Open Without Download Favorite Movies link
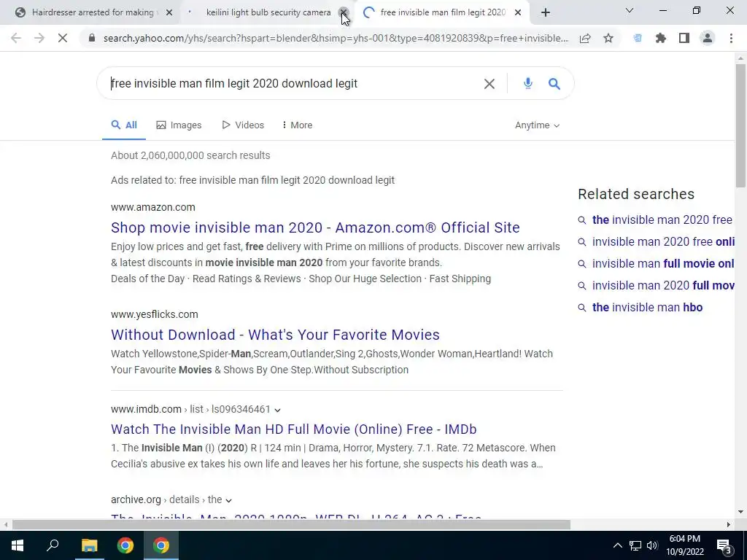The height and width of the screenshot is (560, 747). pyautogui.click(x=275, y=335)
